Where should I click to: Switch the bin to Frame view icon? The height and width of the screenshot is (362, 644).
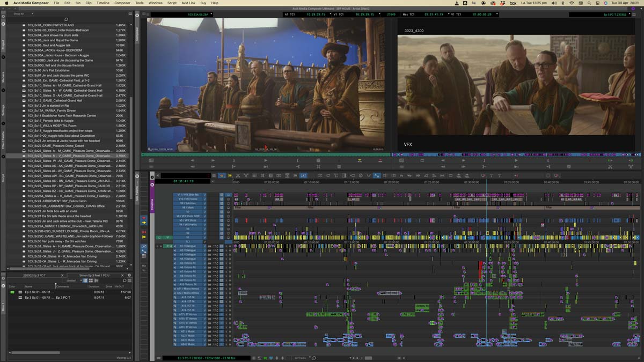click(x=91, y=280)
